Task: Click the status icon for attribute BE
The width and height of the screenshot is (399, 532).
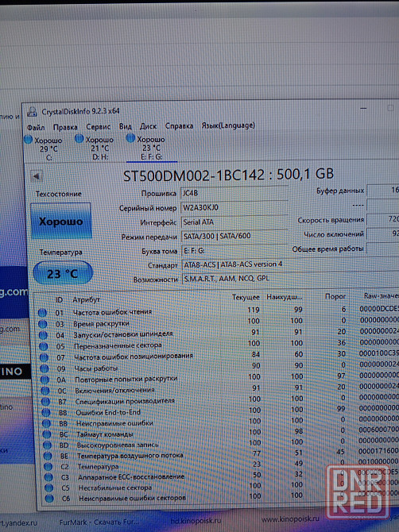Action: point(48,456)
